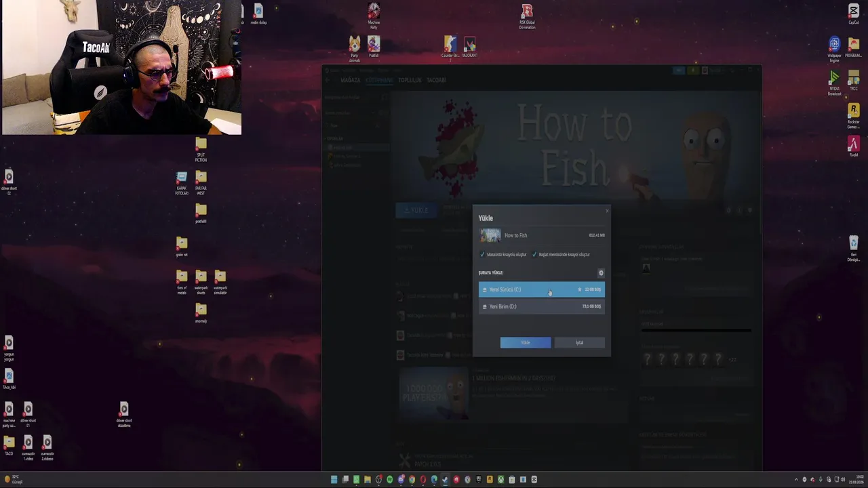Open the tides of metals desktop folder
The height and width of the screenshot is (488, 868).
pyautogui.click(x=182, y=282)
